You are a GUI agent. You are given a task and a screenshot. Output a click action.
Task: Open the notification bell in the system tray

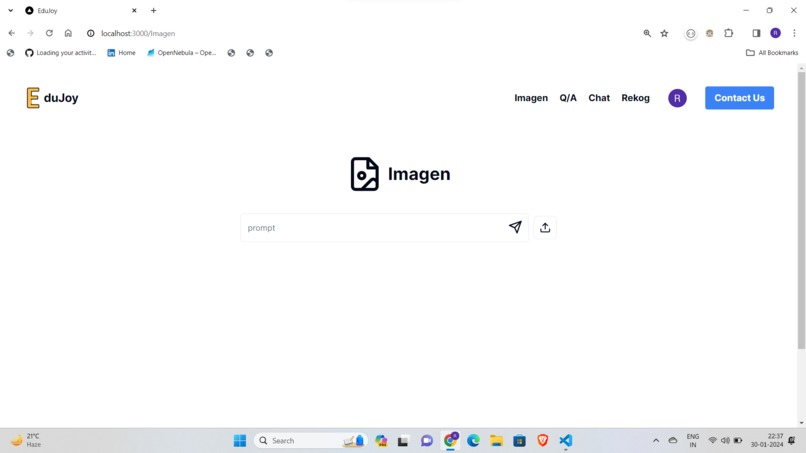coord(792,441)
